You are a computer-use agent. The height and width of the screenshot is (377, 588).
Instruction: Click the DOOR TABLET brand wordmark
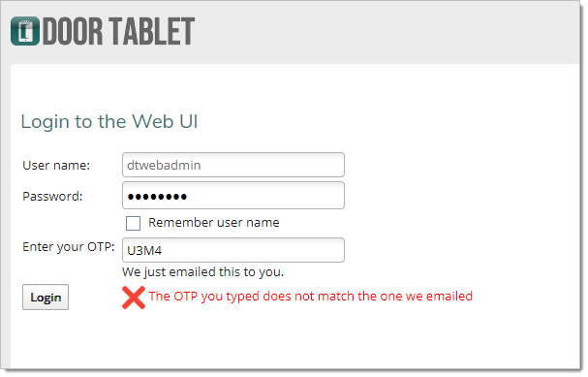[x=119, y=31]
